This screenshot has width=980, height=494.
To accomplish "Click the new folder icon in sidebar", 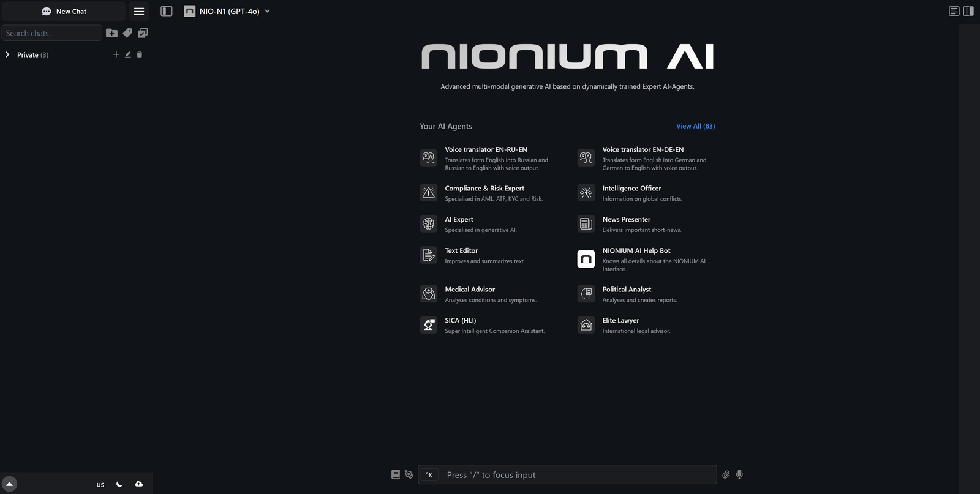I will point(111,33).
